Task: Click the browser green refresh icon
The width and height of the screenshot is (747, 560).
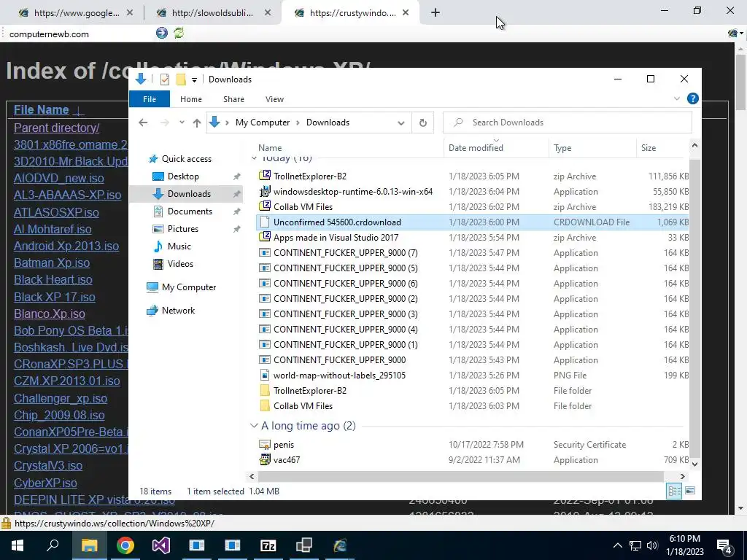Action: coord(179,33)
